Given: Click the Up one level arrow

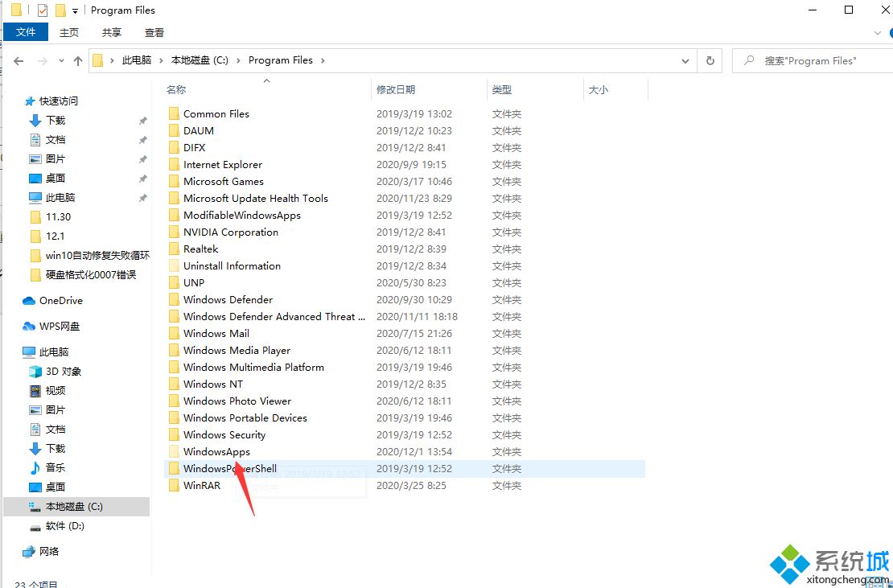Looking at the screenshot, I should [77, 61].
